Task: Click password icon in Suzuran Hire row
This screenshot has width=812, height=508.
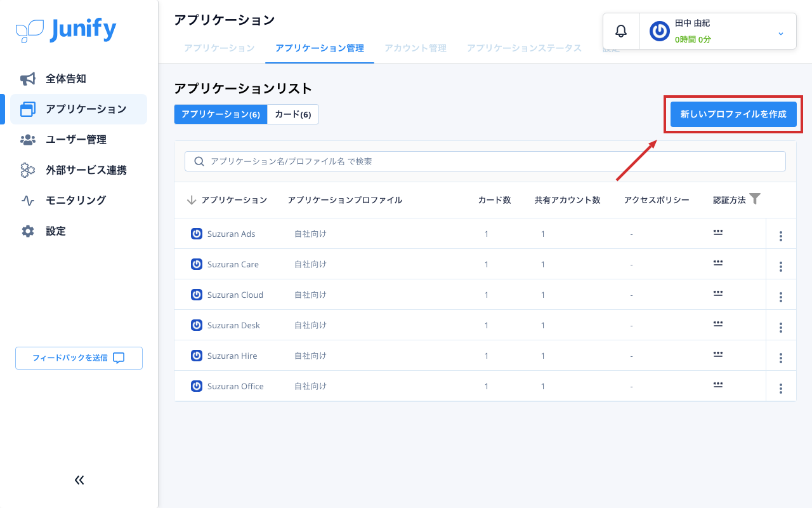Action: (x=718, y=354)
